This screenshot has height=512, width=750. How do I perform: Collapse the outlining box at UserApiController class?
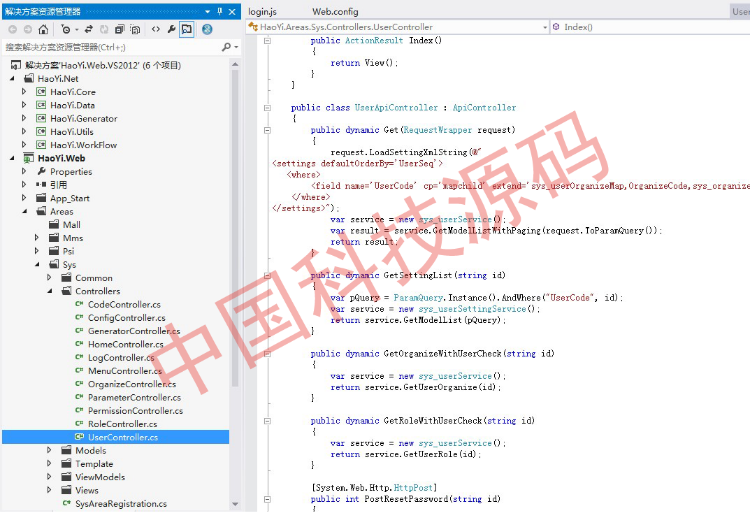(267, 108)
